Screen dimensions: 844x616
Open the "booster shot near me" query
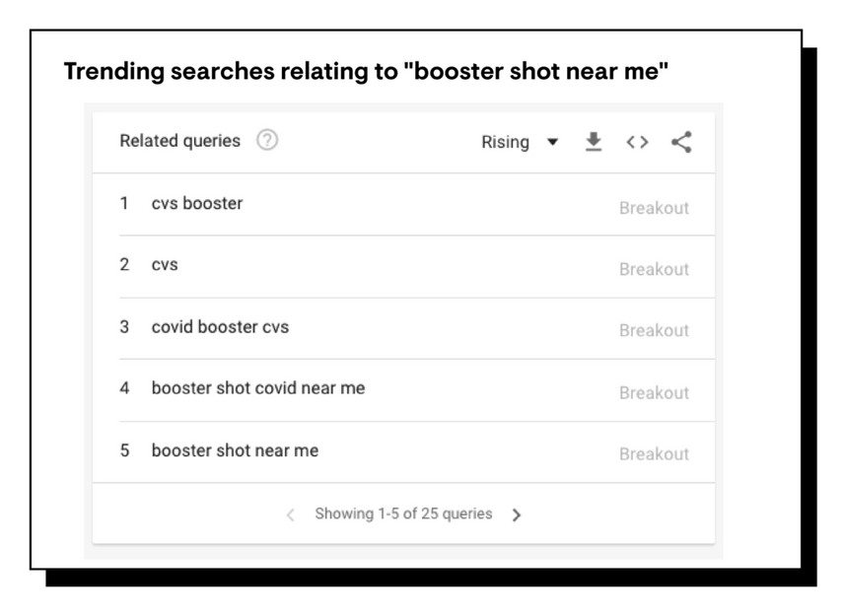point(234,451)
